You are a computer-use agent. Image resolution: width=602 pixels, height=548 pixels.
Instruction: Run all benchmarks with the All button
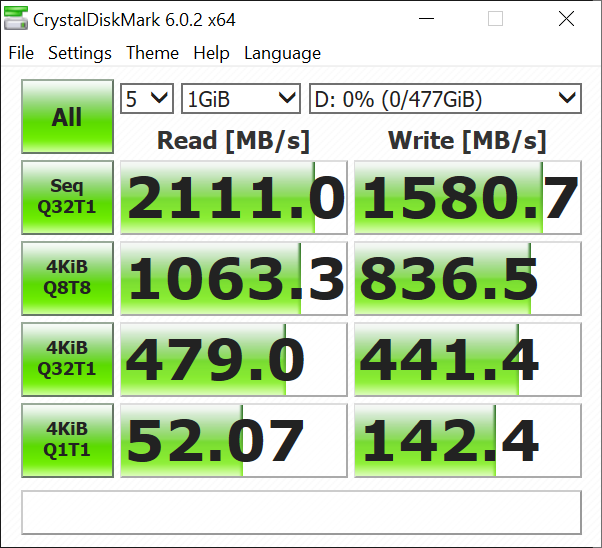point(68,117)
